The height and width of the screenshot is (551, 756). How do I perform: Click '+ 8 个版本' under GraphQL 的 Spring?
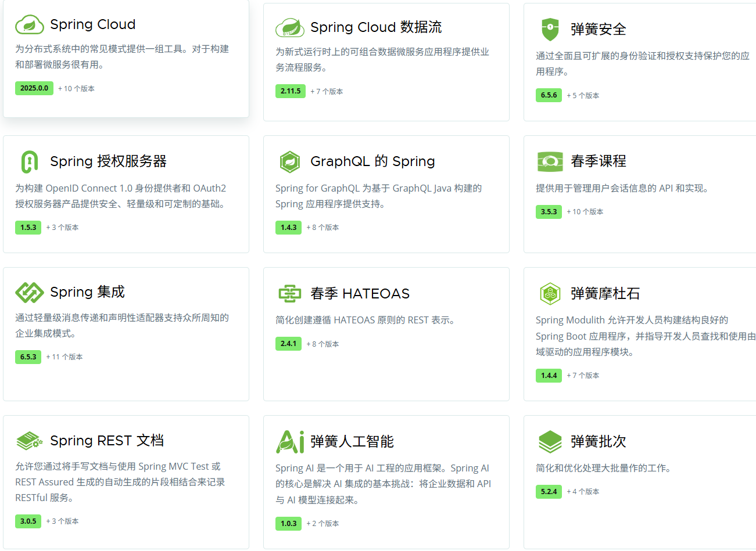tap(323, 228)
